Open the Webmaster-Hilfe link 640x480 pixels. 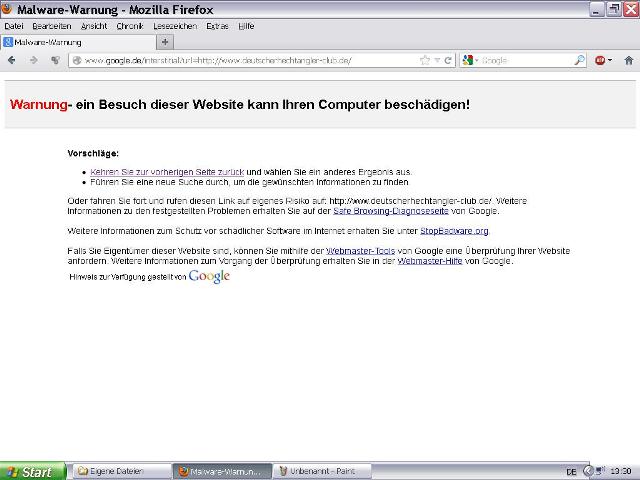(x=430, y=261)
